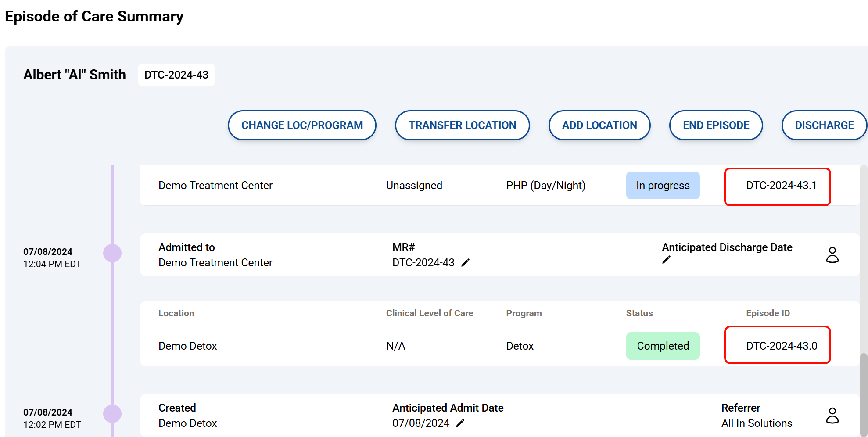The width and height of the screenshot is (868, 437).
Task: Click the Add Location button
Action: pos(599,125)
